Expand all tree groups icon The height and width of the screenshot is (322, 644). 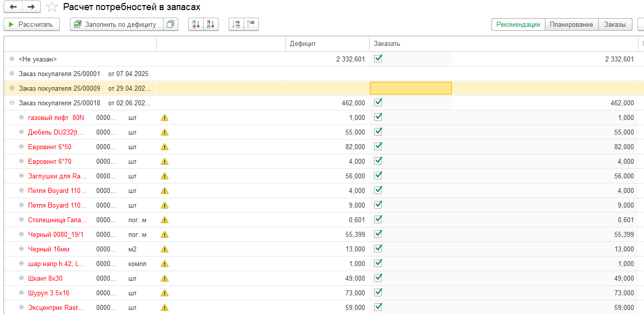tap(236, 24)
